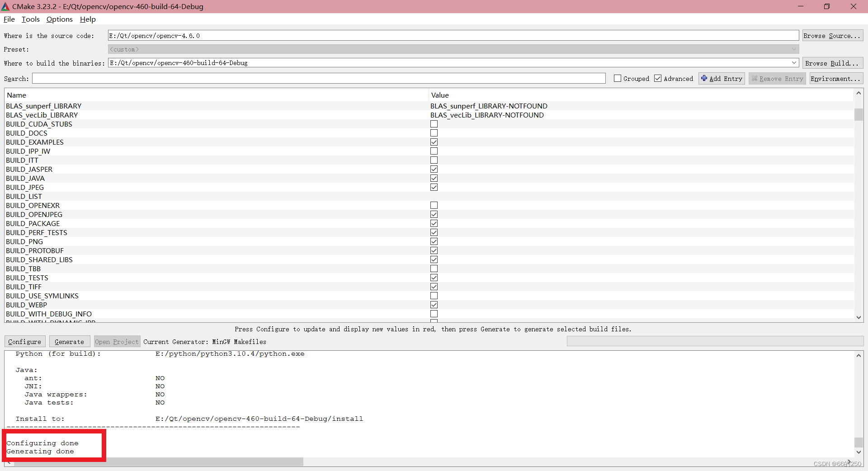Click BLAS_vecLib_LIBRARY-NOTFOUND value
The image size is (868, 471).
point(487,115)
